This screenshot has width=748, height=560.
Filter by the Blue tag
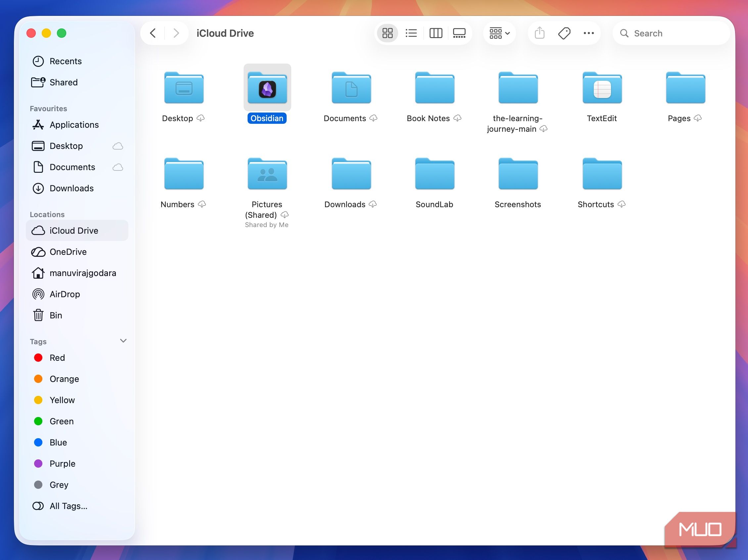click(x=77, y=443)
